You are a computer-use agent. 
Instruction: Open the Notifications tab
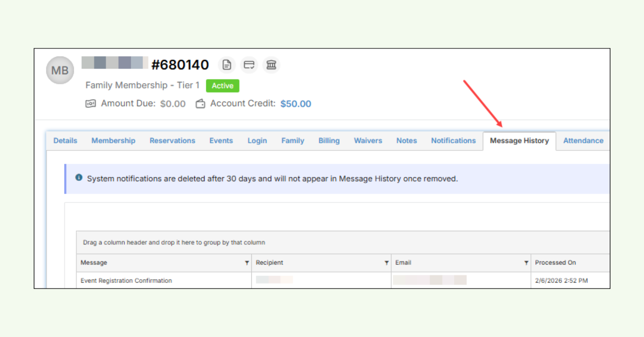click(x=453, y=141)
